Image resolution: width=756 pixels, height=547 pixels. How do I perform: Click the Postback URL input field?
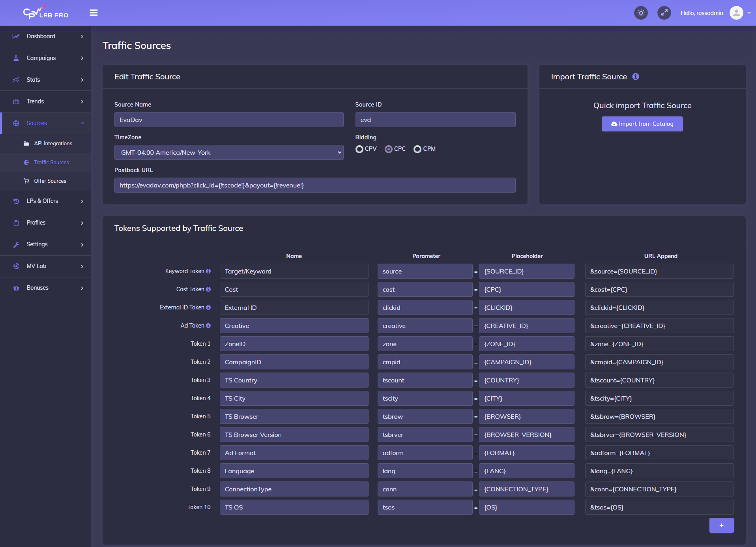pos(314,185)
